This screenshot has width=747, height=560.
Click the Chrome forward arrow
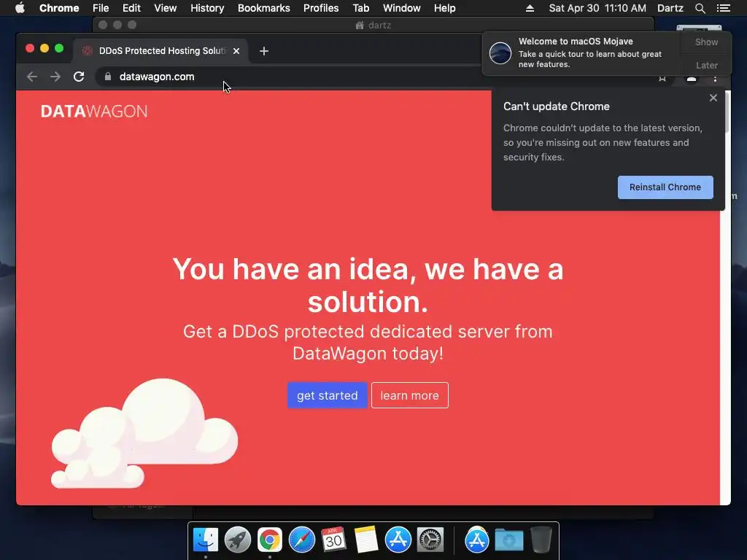pyautogui.click(x=55, y=77)
